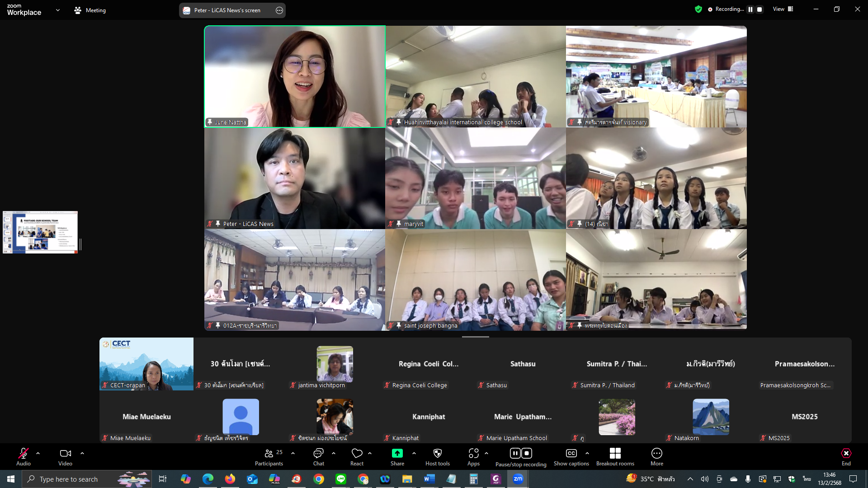Open the Meeting tab

pos(90,10)
